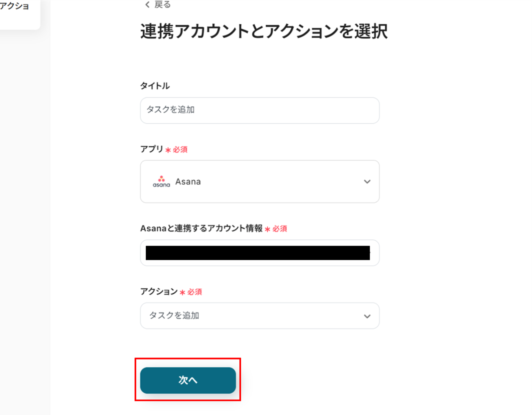
Task: Click the back chevron arrow icon
Action: click(x=147, y=5)
